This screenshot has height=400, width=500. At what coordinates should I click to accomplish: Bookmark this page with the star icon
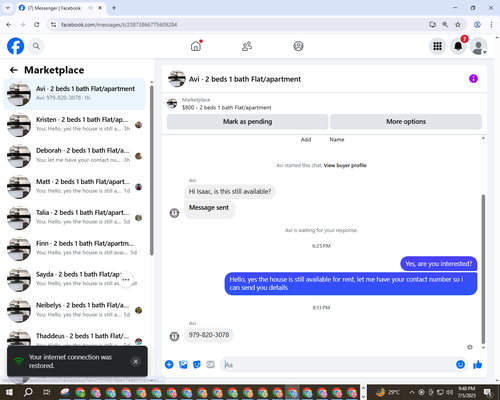click(x=458, y=25)
